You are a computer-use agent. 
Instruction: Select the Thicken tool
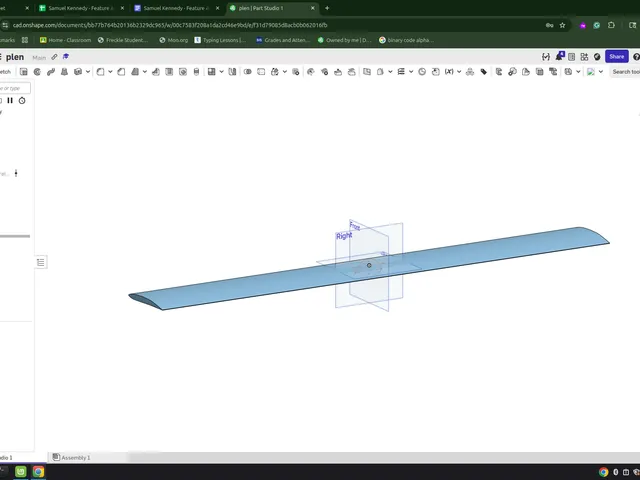pyautogui.click(x=78, y=72)
